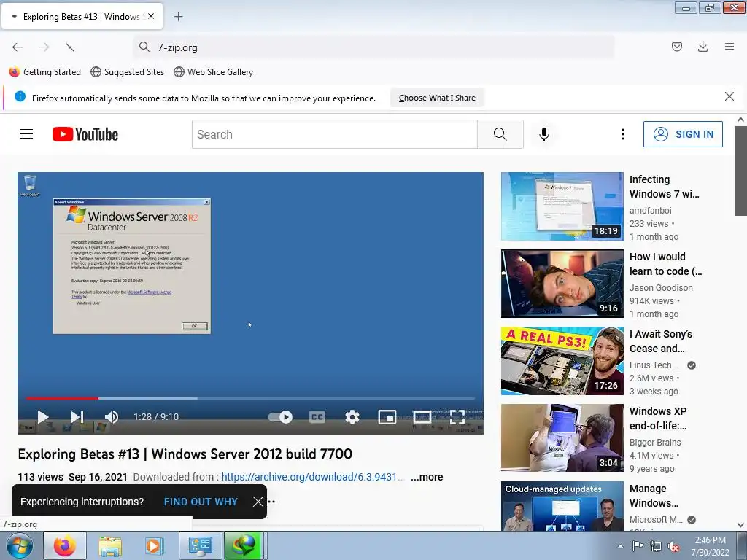This screenshot has height=560, width=747.
Task: Mute the video volume
Action: (x=112, y=417)
